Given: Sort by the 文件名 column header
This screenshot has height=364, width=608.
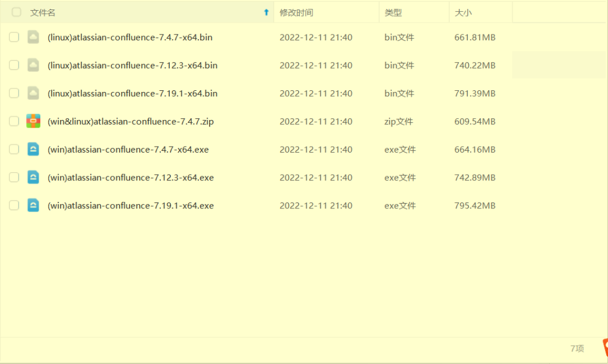Looking at the screenshot, I should tap(43, 13).
